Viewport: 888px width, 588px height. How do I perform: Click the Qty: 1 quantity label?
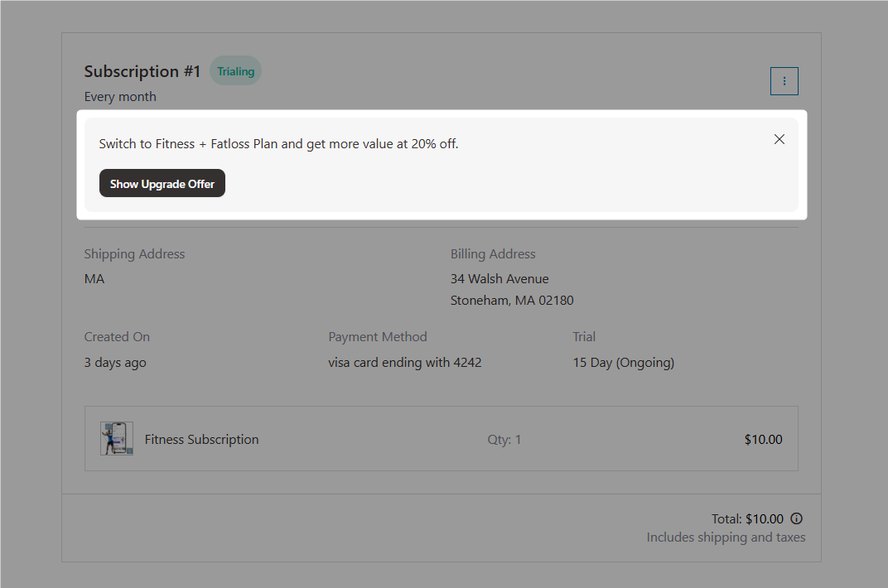[x=504, y=439]
